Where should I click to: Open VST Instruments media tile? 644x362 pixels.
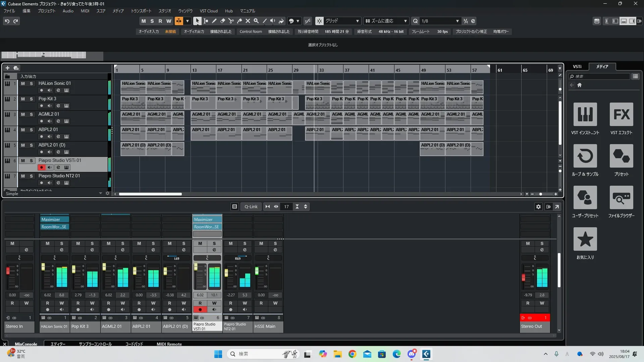point(585,115)
